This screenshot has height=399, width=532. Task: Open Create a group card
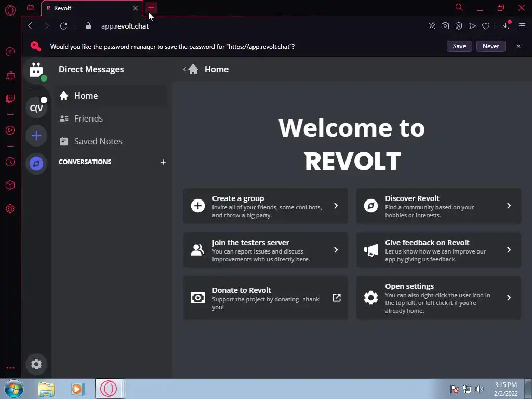[x=265, y=206]
